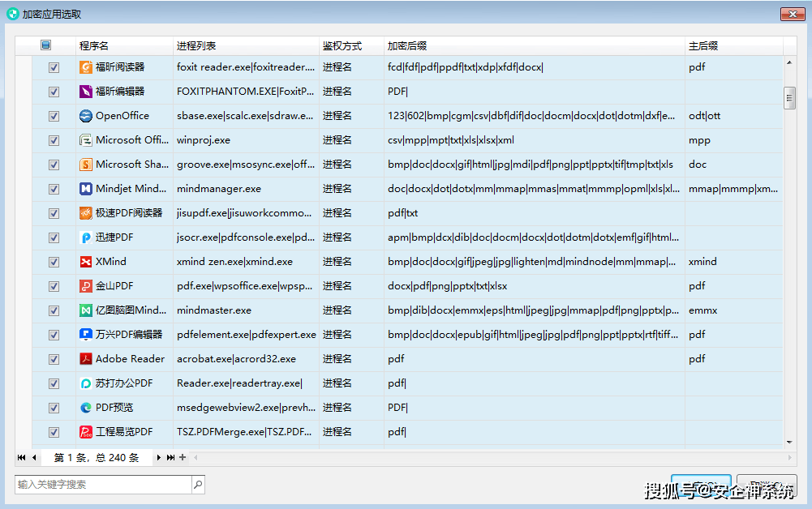This screenshot has width=812, height=509.
Task: Go to the next record
Action: [158, 457]
